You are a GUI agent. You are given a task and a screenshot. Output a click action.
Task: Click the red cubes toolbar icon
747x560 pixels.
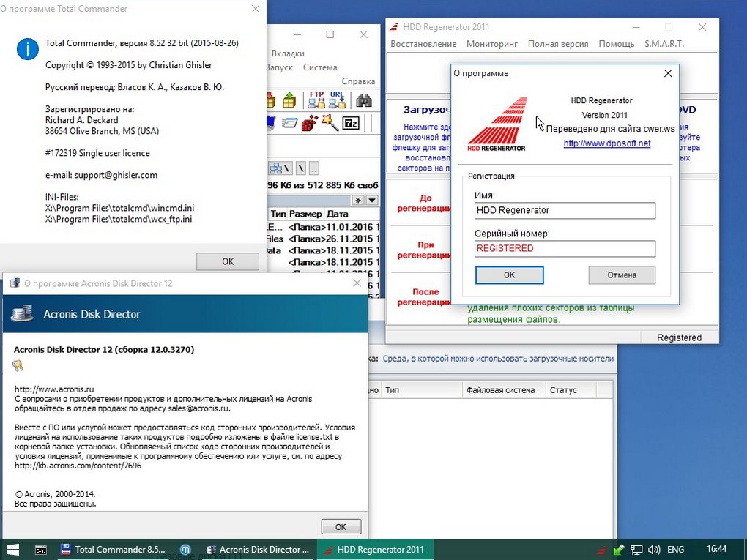click(310, 123)
